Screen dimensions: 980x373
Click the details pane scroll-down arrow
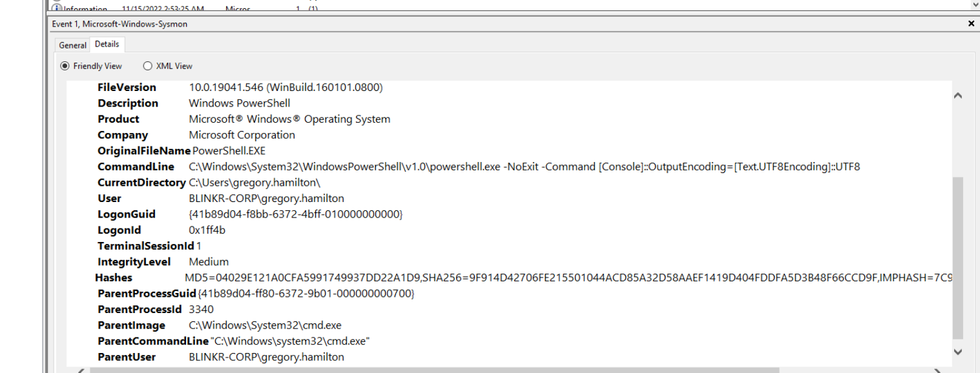click(957, 352)
